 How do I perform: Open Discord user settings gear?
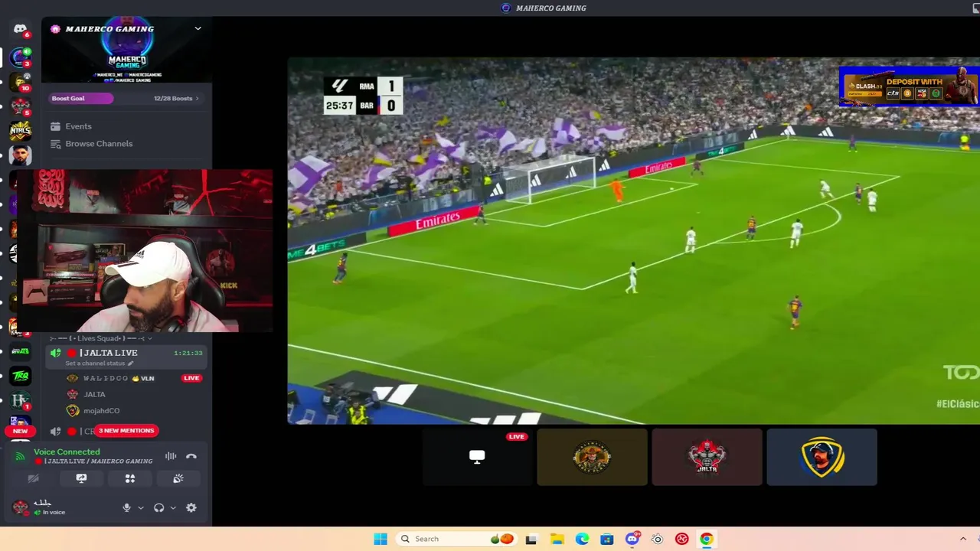tap(191, 507)
